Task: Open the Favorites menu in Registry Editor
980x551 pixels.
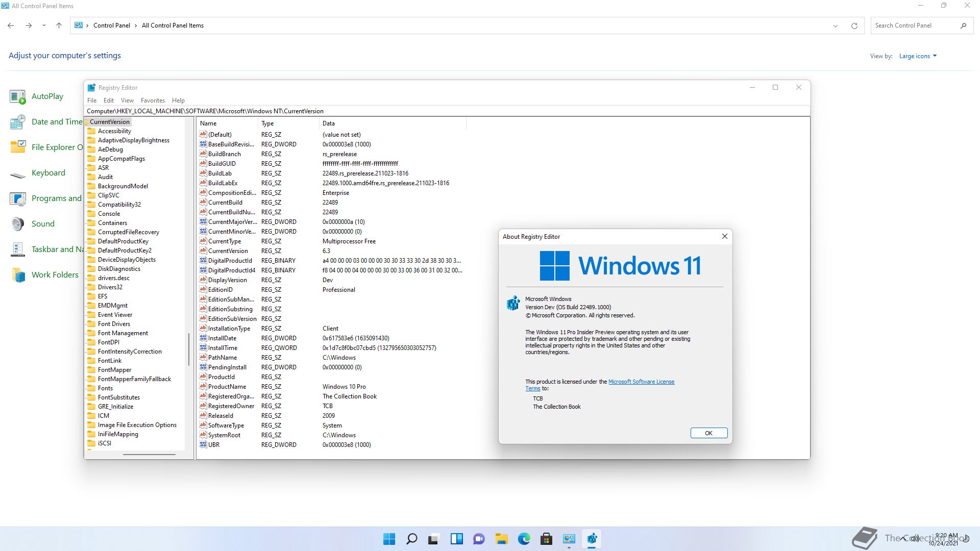Action: click(x=153, y=101)
